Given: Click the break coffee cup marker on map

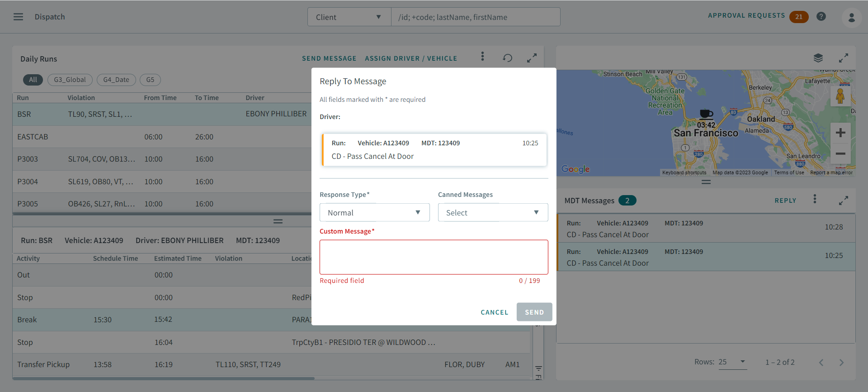Looking at the screenshot, I should tap(706, 114).
